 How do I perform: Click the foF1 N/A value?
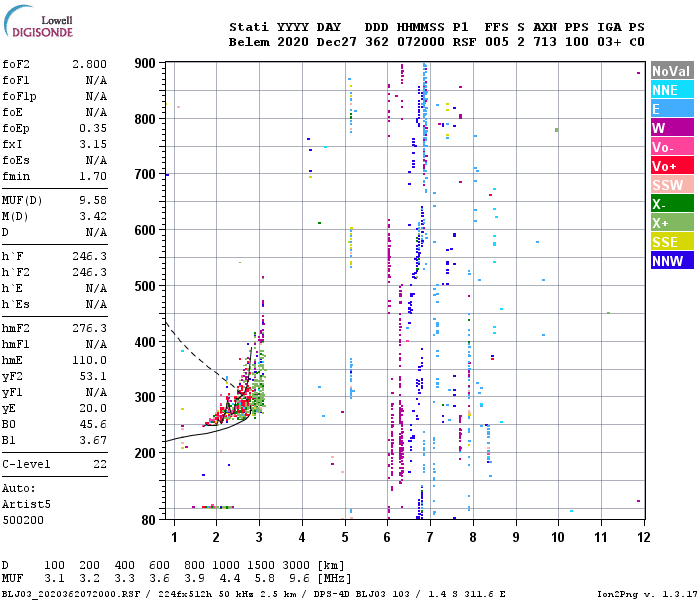96,80
